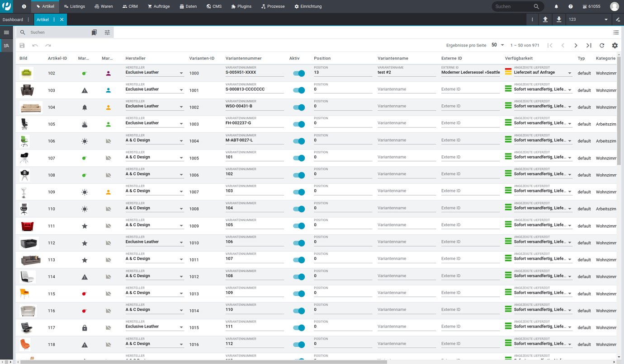This screenshot has height=364, width=624.
Task: Open the hamburger side menu
Action: click(6, 33)
